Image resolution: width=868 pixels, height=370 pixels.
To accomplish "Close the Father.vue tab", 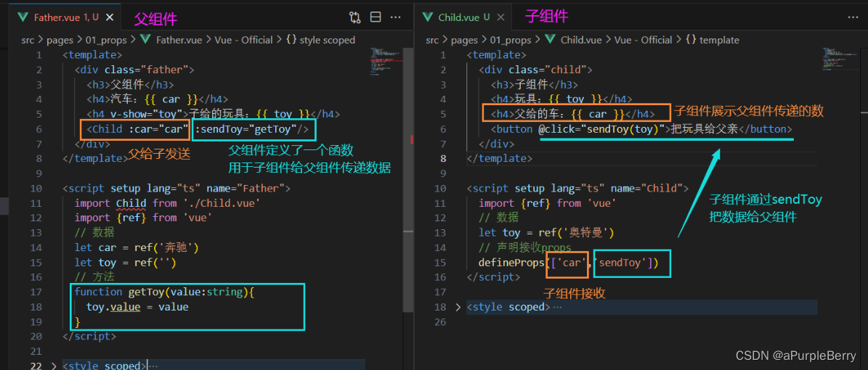I will pos(109,17).
